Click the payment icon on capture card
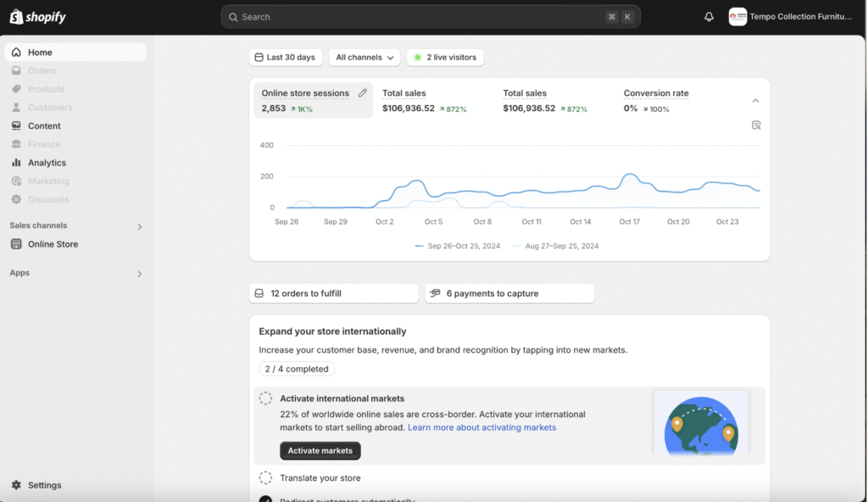868x502 pixels. (435, 293)
